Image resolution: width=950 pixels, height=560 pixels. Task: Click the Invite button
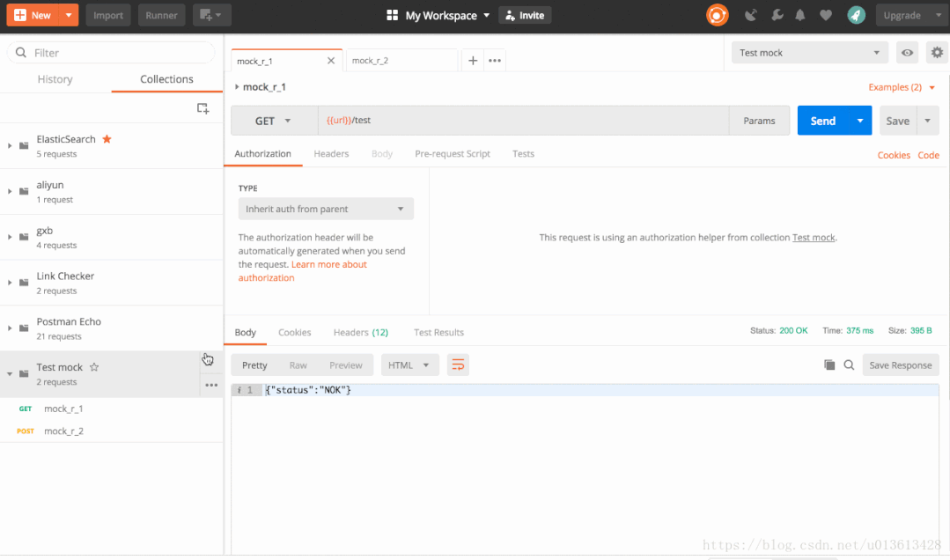(x=525, y=15)
